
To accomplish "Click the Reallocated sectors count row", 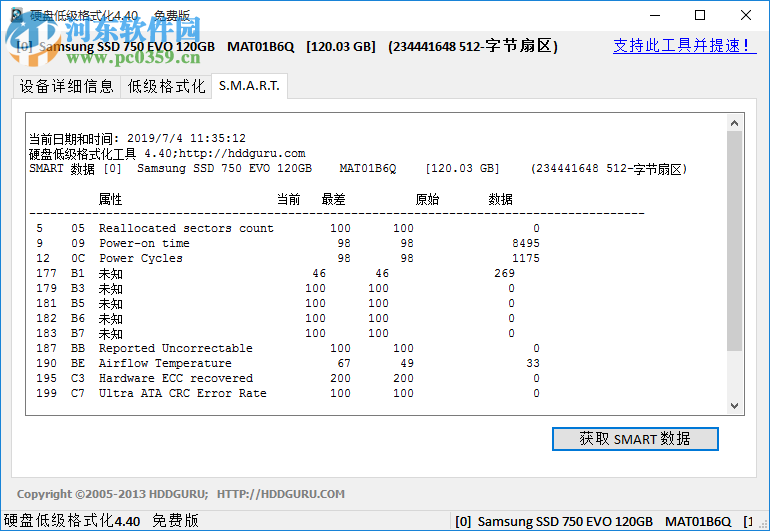I will pyautogui.click(x=287, y=228).
